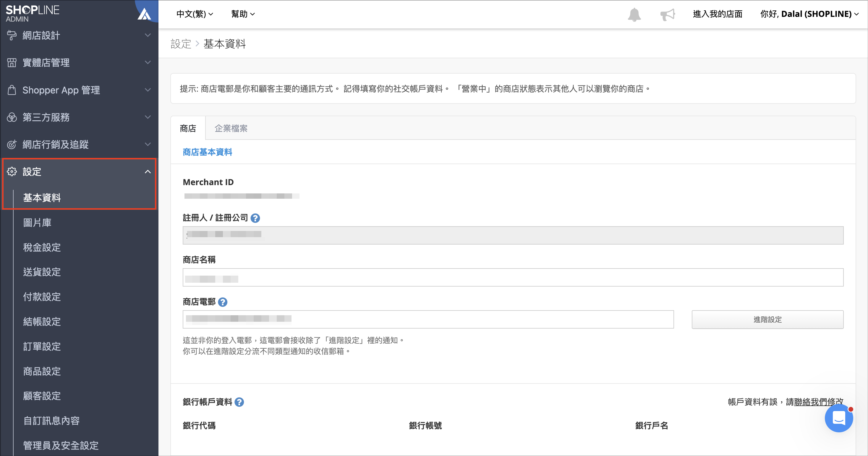Image resolution: width=868 pixels, height=456 pixels.
Task: Click the SHOPLINE Admin logo
Action: [x=32, y=14]
